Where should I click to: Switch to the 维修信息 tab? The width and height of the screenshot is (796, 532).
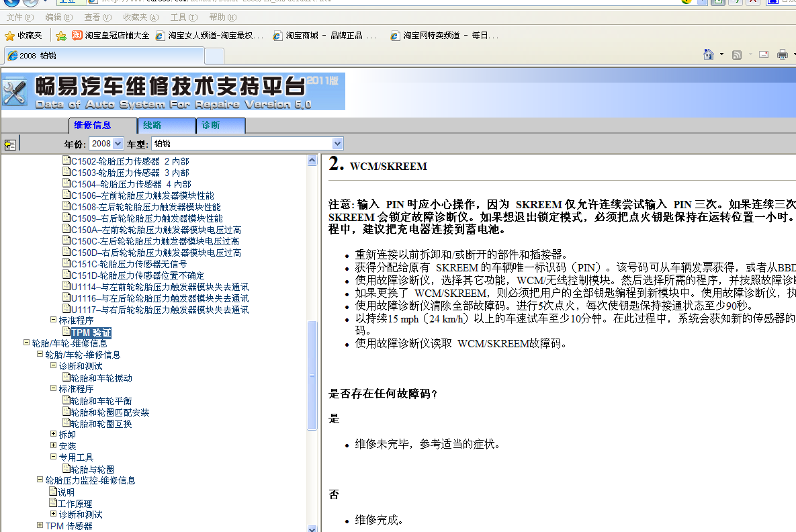pyautogui.click(x=103, y=126)
